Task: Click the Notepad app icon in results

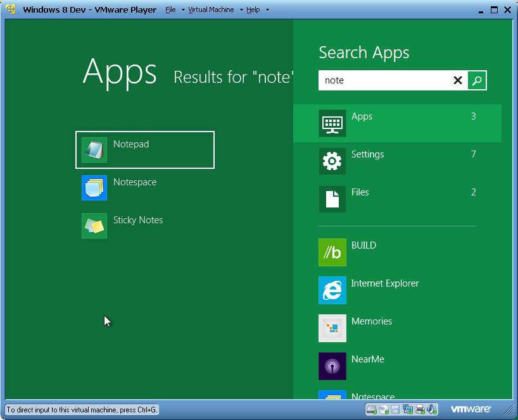Action: [x=94, y=150]
